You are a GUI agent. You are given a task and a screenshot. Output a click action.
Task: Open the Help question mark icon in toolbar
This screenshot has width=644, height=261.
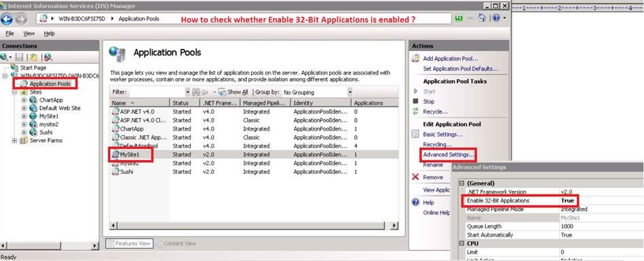(x=496, y=18)
